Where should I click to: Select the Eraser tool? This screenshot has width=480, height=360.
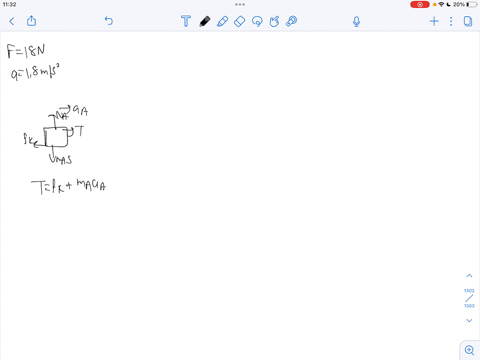[240, 21]
